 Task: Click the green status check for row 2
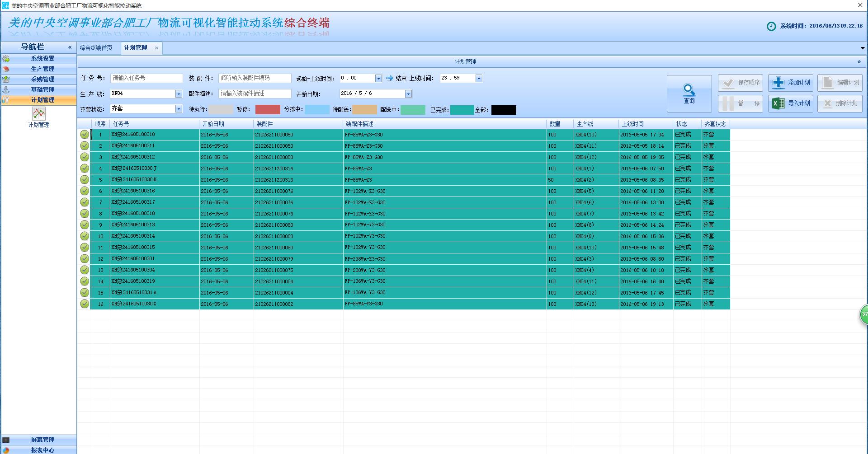coord(85,146)
